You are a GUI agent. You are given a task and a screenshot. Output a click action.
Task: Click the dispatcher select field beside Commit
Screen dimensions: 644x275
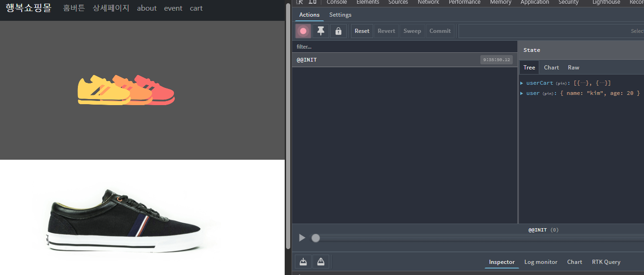tap(551, 31)
